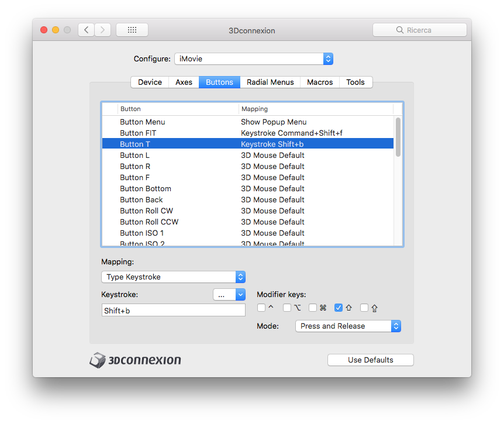This screenshot has width=504, height=424.
Task: Open the Configure application dropdown
Action: coord(254,59)
